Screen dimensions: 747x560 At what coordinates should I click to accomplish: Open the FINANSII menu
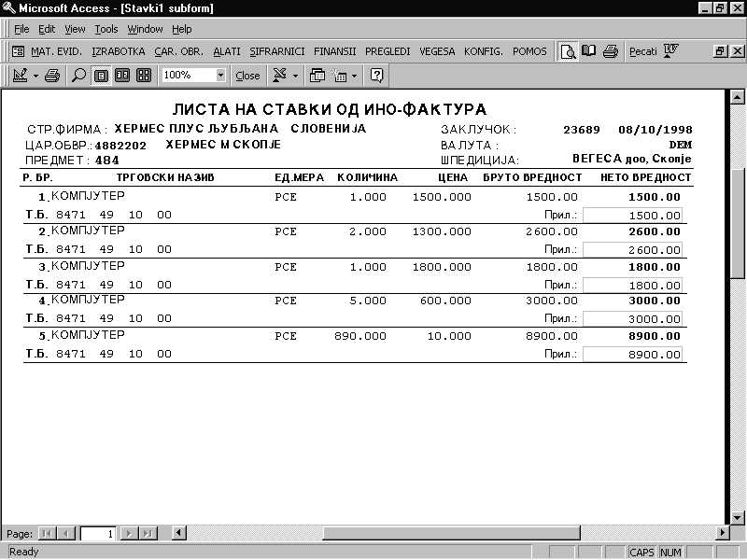point(334,51)
